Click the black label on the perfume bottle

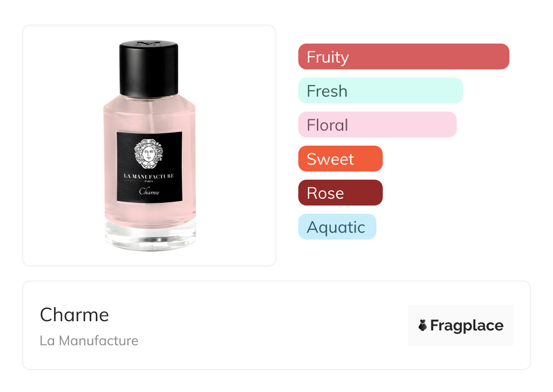tap(149, 167)
